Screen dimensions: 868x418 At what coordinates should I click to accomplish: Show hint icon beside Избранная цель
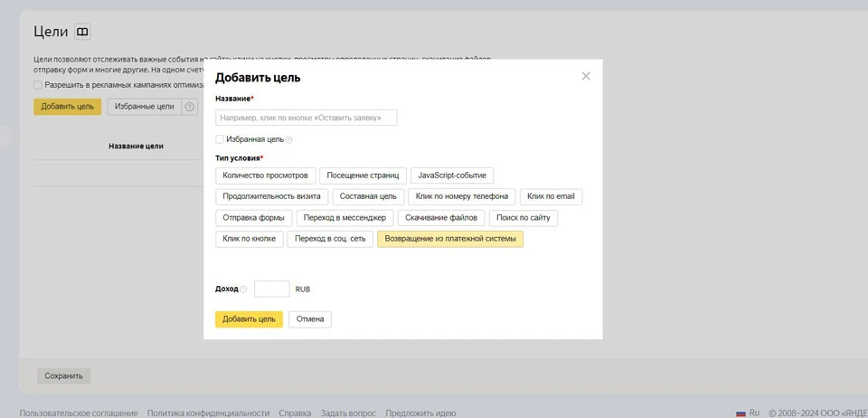point(289,140)
